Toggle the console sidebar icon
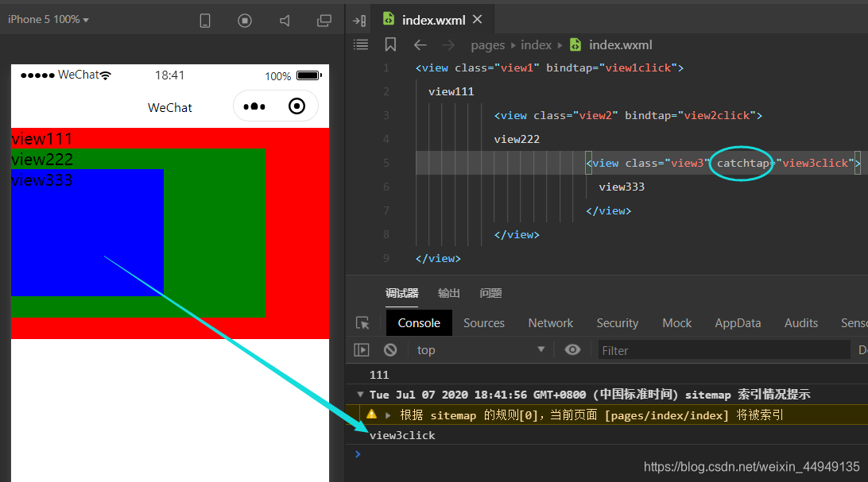The image size is (868, 482). click(362, 350)
